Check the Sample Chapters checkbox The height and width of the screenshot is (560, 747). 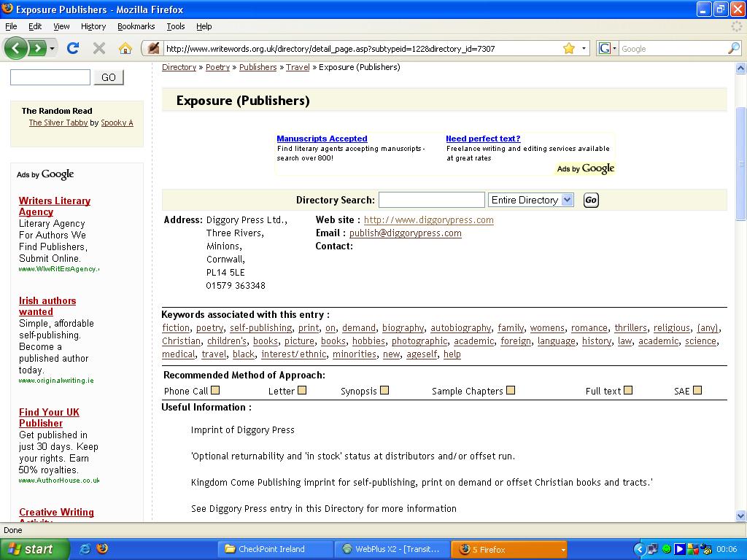coord(511,391)
